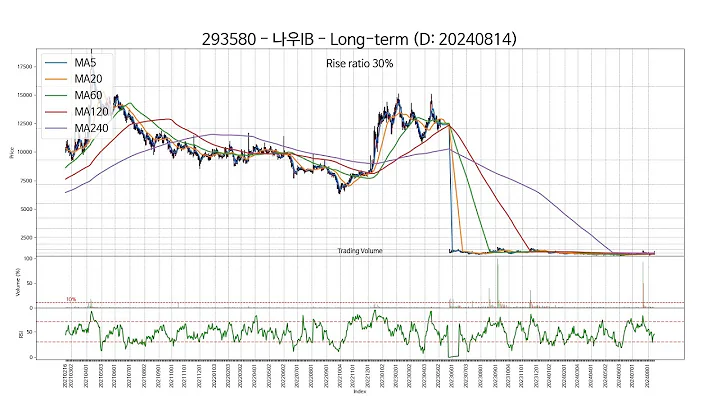This screenshot has width=720, height=404.
Task: Click the 'Price' y-axis label
Action: (11, 152)
